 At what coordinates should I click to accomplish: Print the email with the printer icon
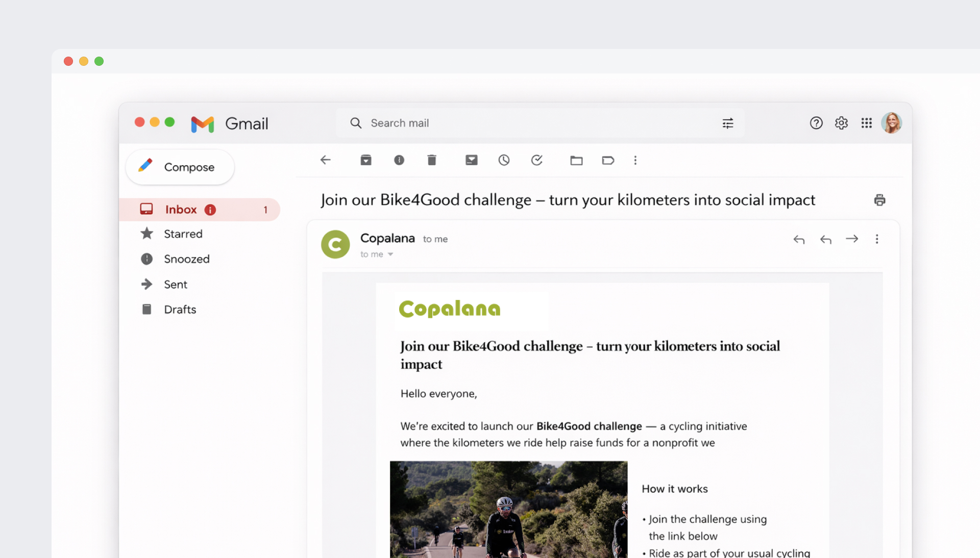point(879,200)
